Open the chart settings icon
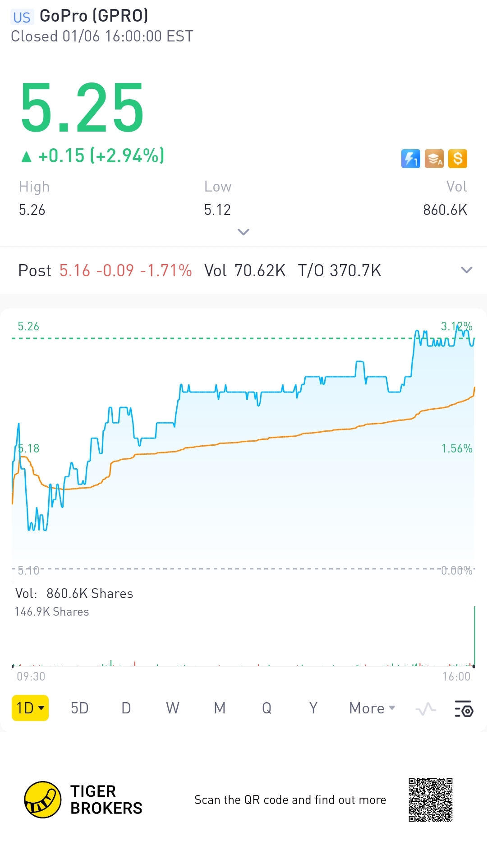This screenshot has height=868, width=487. [464, 709]
